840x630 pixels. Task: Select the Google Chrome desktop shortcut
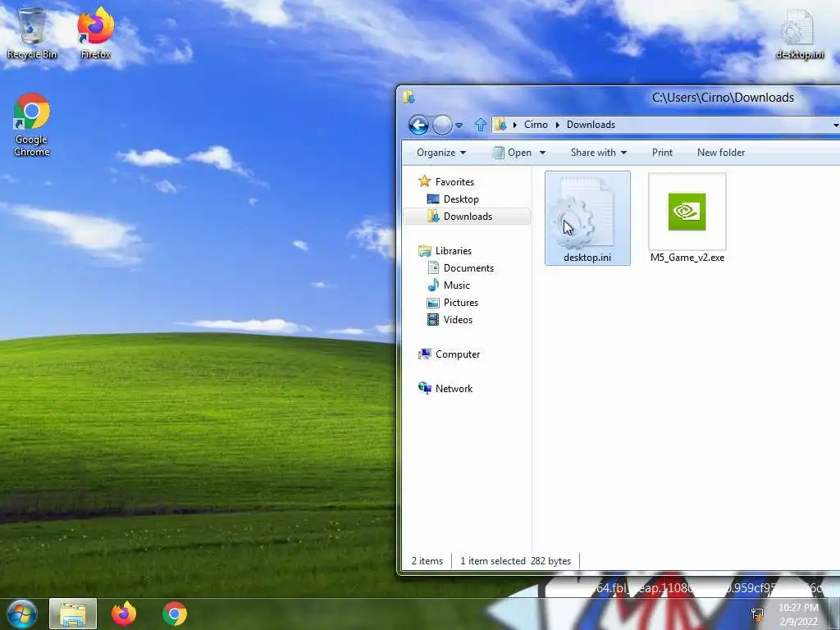[32, 125]
